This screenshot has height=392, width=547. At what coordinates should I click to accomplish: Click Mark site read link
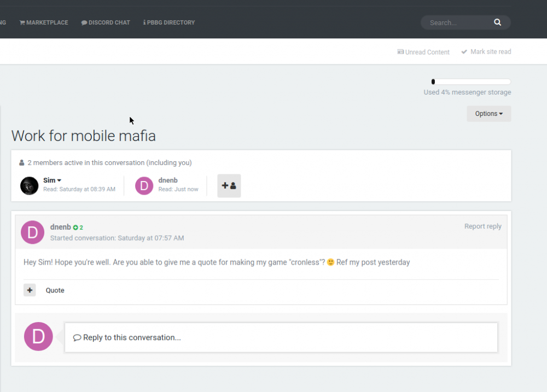(x=486, y=52)
